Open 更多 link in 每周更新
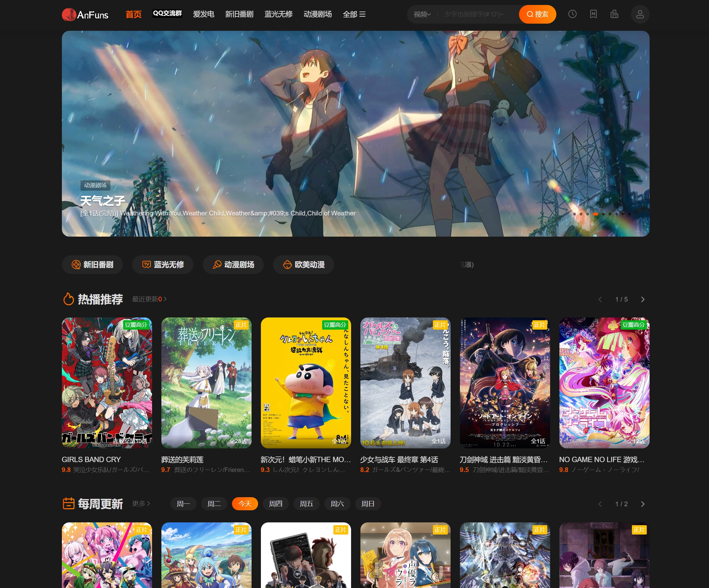The width and height of the screenshot is (709, 588). 141,503
